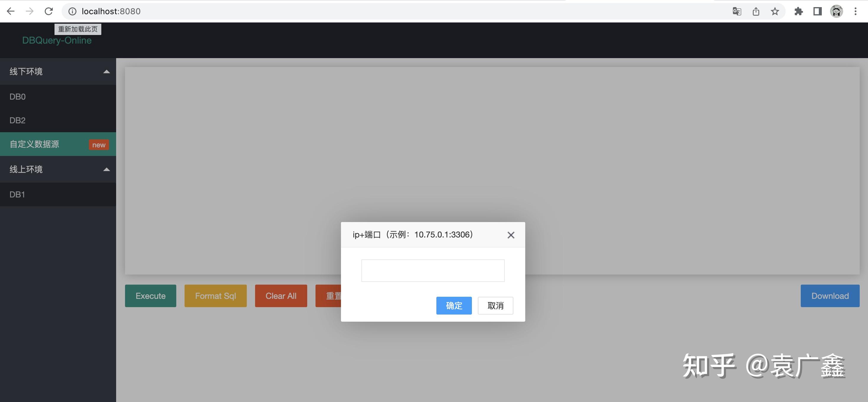The image size is (868, 402).
Task: Select DB0 in the sidebar
Action: tap(17, 96)
